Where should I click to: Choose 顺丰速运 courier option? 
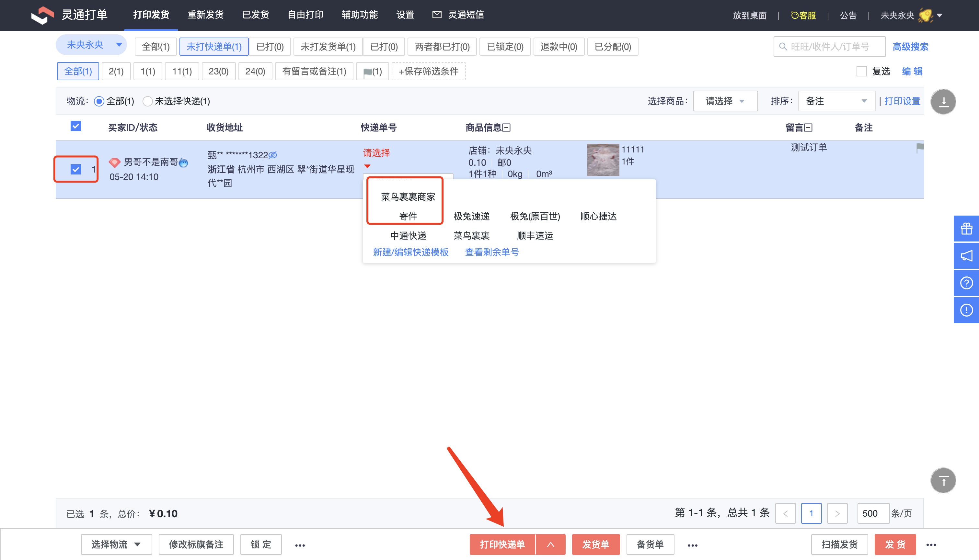pos(535,235)
